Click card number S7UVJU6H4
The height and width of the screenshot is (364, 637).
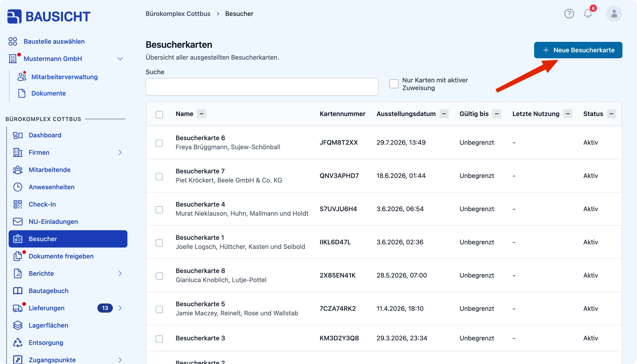pyautogui.click(x=338, y=209)
